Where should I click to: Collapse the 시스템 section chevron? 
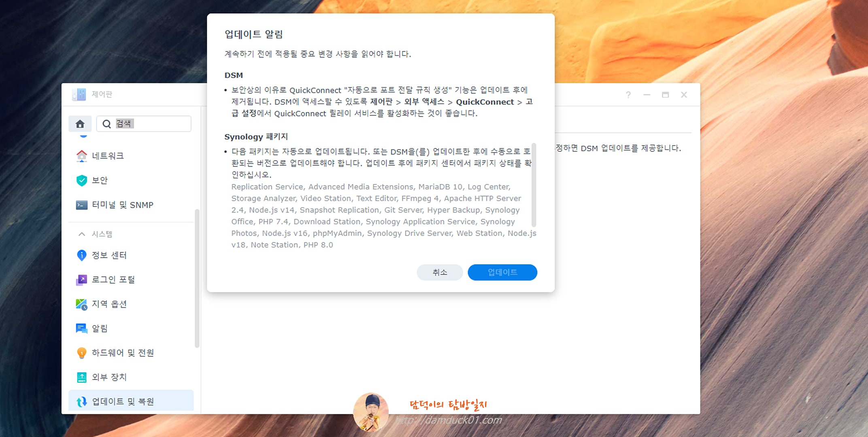pos(81,234)
